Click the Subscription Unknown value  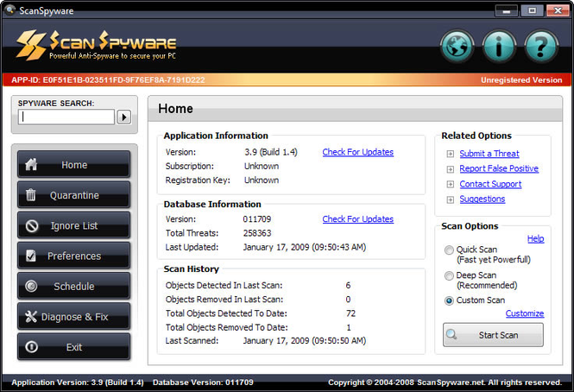point(262,167)
